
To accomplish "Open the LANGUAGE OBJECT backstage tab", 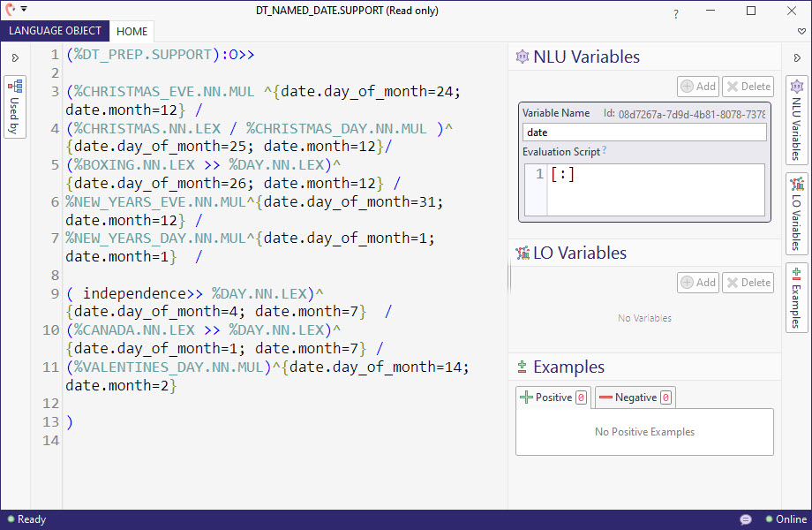I will (55, 31).
